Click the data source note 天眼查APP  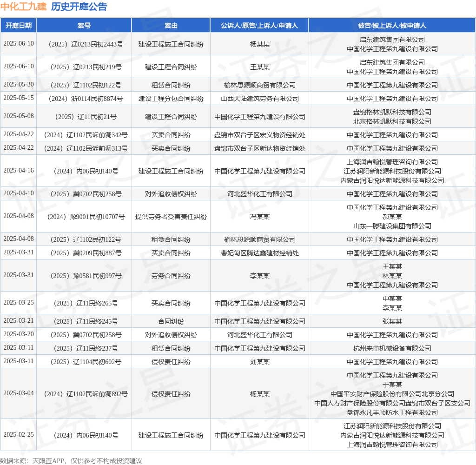[x=48, y=461]
